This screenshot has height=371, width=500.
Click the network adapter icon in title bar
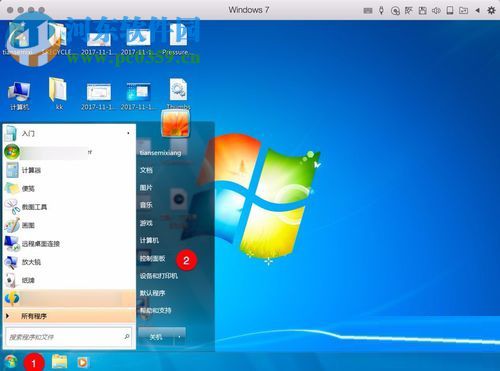click(409, 11)
